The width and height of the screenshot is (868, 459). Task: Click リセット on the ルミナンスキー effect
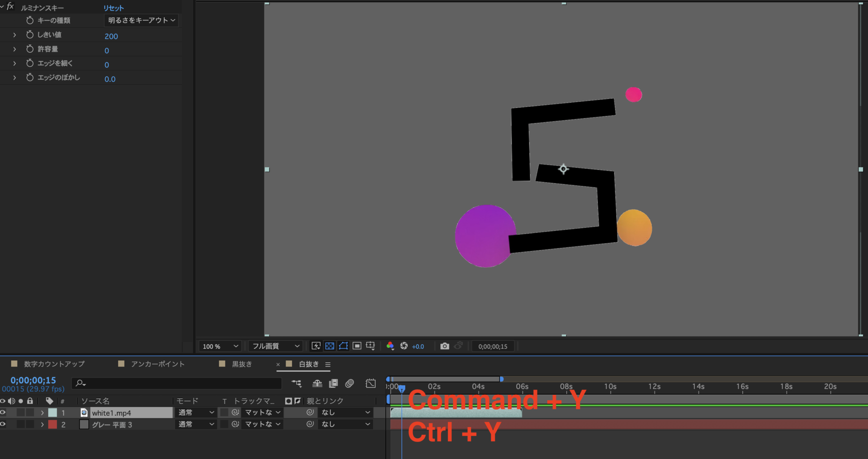pyautogui.click(x=113, y=7)
